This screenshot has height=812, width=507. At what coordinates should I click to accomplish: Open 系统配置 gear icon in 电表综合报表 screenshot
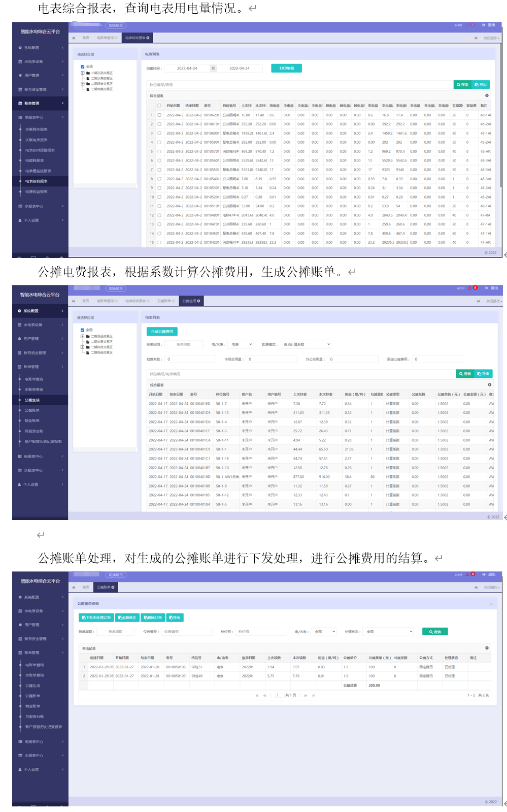(20, 48)
